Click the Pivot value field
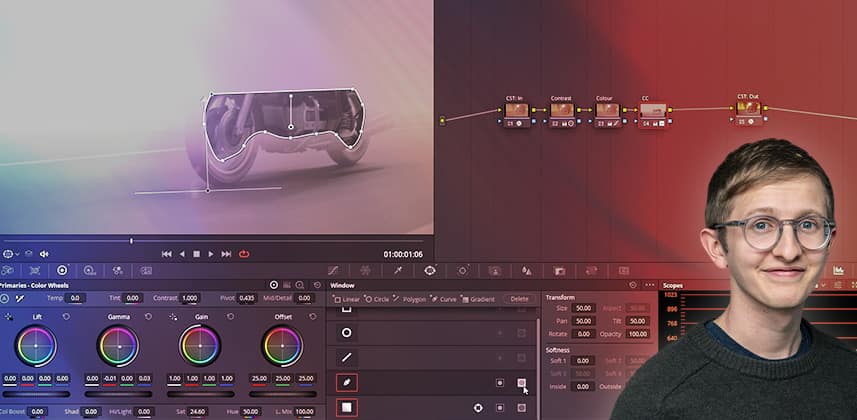This screenshot has height=420, width=857. (247, 298)
